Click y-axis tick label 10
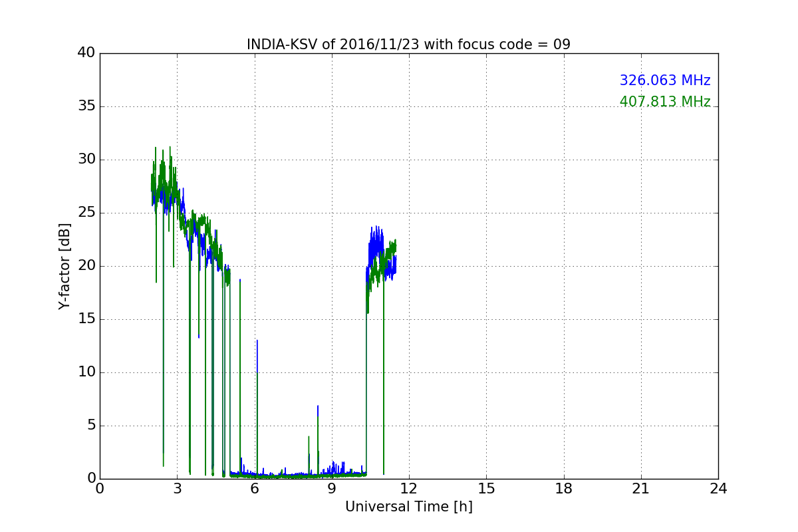Screen dimensions: 798x532 86,372
